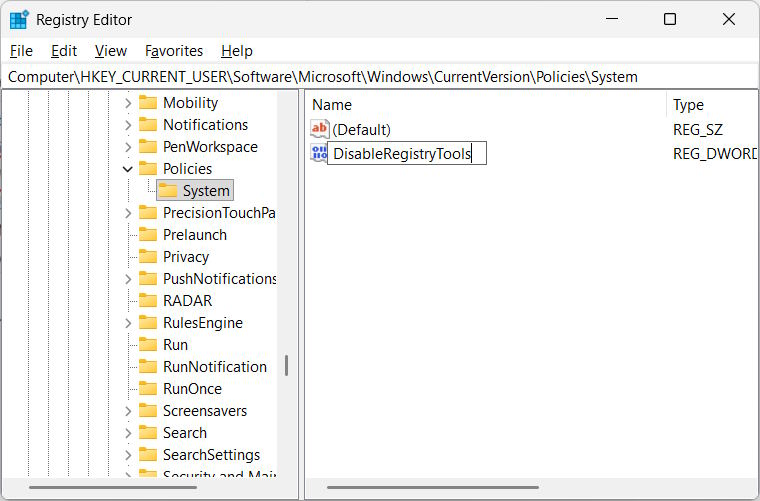This screenshot has width=760, height=501.
Task: Click the (Default) string value icon
Action: [320, 129]
